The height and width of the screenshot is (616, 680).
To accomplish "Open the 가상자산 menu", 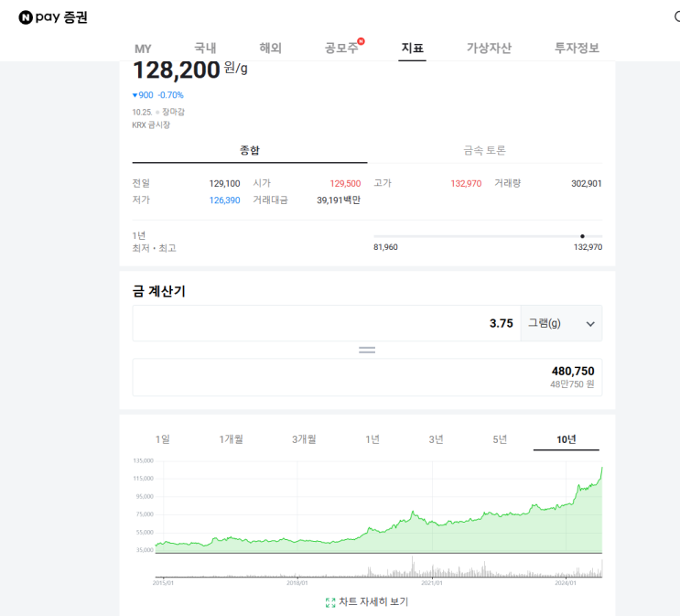I will pyautogui.click(x=490, y=49).
